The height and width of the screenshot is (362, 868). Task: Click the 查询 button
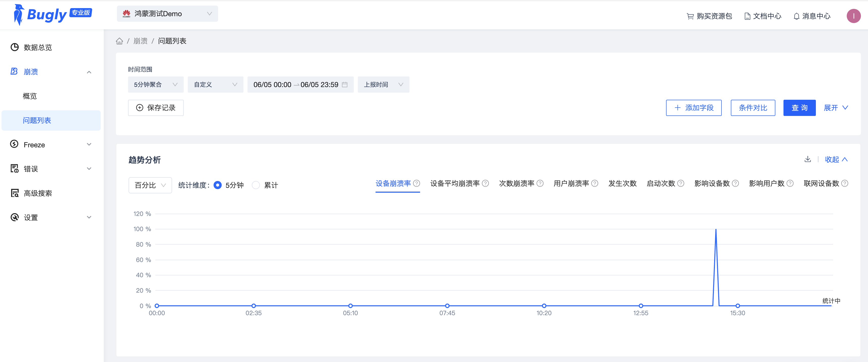pos(799,108)
